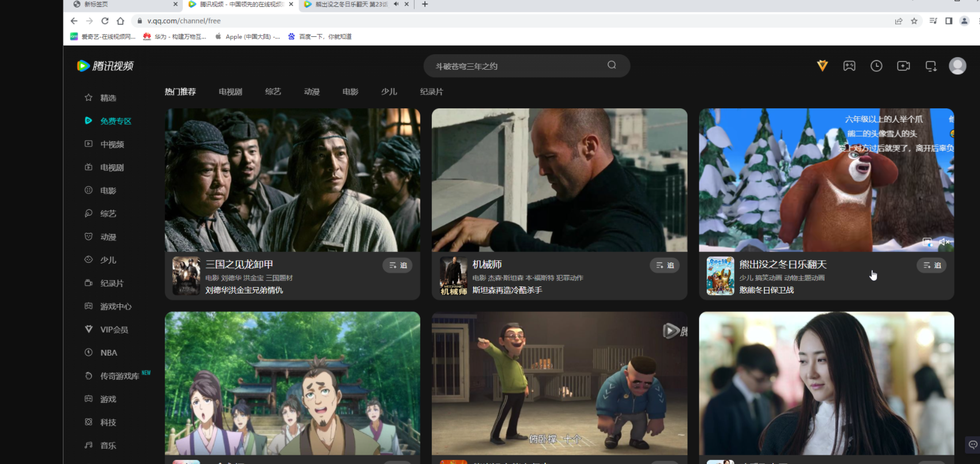Viewport: 980px width, 464px height.
Task: Click the search magnifier icon
Action: coord(612,65)
